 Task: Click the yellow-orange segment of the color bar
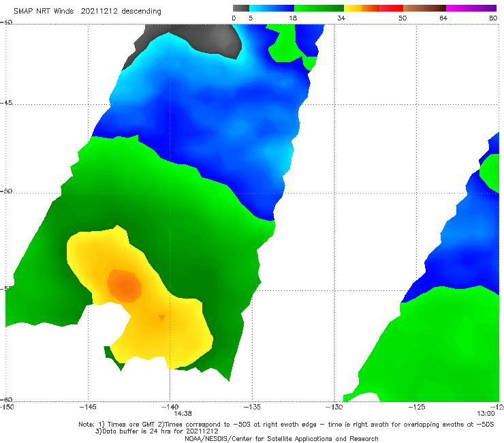click(x=362, y=8)
